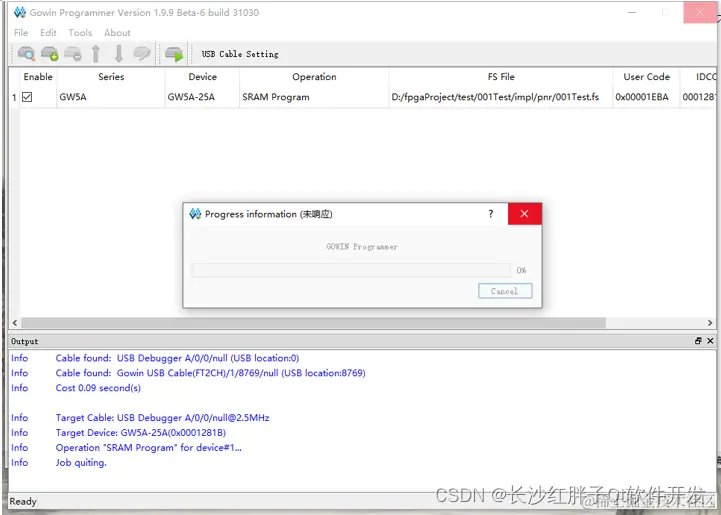Click the Series column header
Image resolution: width=721 pixels, height=515 pixels.
click(111, 77)
